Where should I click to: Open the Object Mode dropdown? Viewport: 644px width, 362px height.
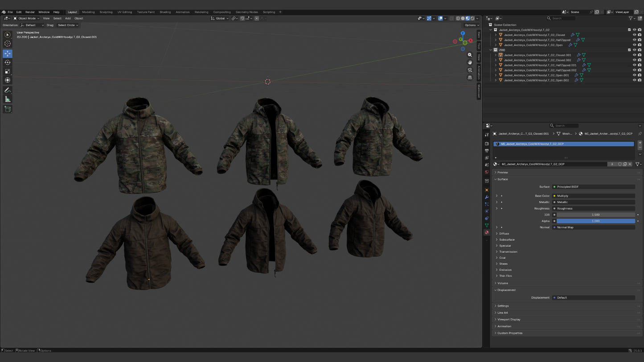[x=26, y=18]
